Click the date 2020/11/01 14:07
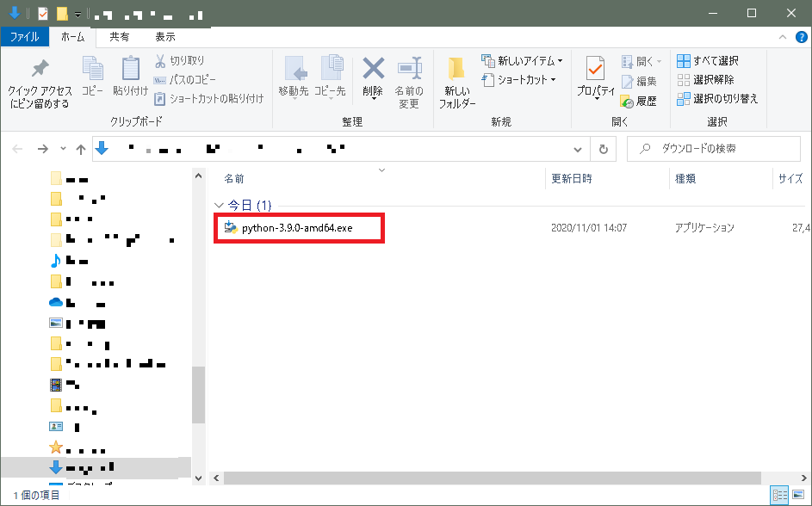 (x=589, y=228)
